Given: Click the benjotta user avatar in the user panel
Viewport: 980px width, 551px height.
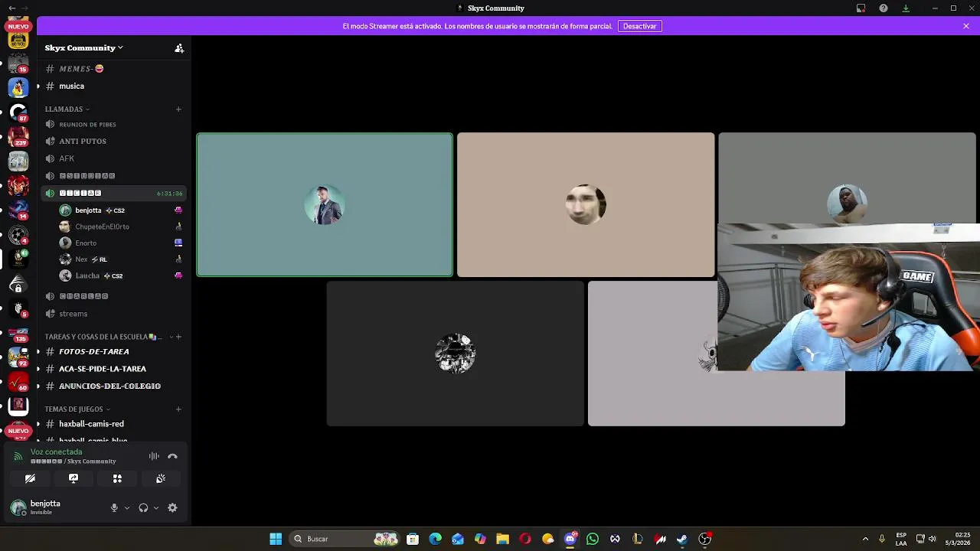Looking at the screenshot, I should (x=18, y=507).
